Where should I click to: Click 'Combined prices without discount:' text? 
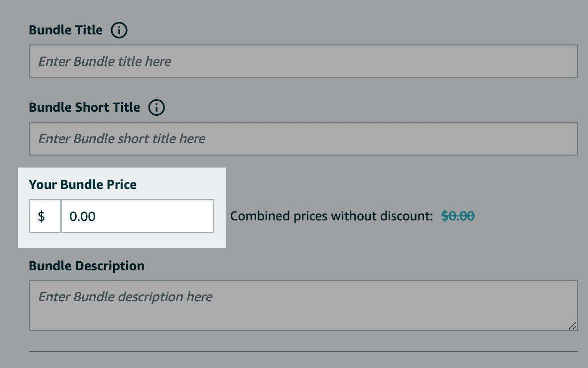[x=331, y=216]
